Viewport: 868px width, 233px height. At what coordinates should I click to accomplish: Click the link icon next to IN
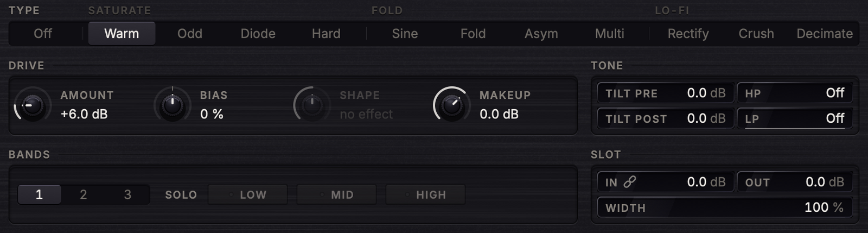point(629,182)
